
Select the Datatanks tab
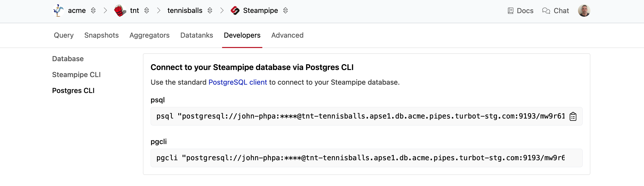point(197,35)
